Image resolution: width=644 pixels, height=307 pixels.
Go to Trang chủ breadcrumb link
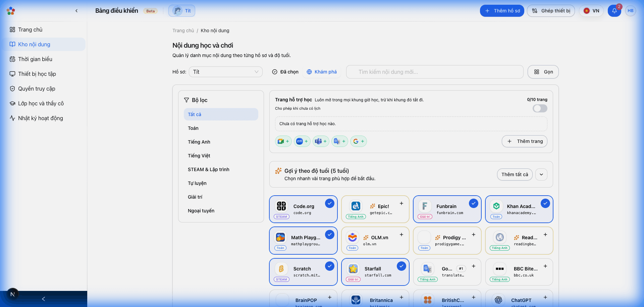coord(183,31)
